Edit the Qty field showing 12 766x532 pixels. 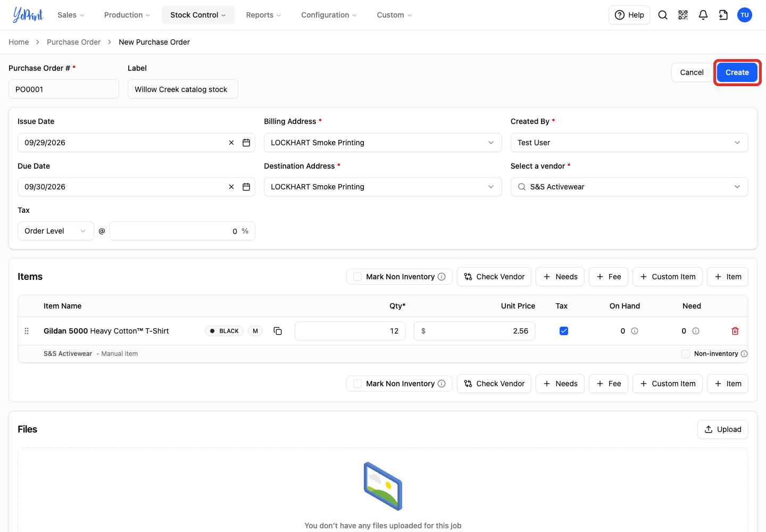click(x=350, y=331)
